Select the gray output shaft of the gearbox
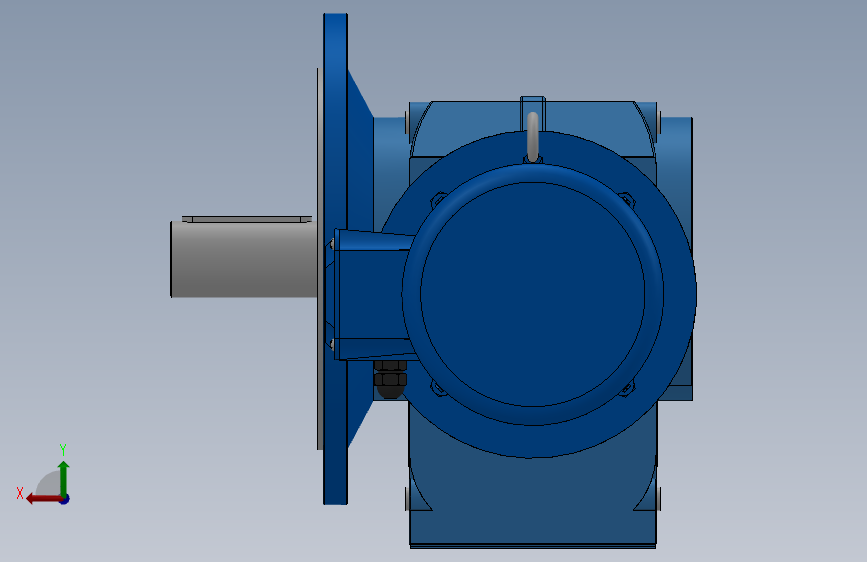Image resolution: width=867 pixels, height=562 pixels. [x=243, y=260]
